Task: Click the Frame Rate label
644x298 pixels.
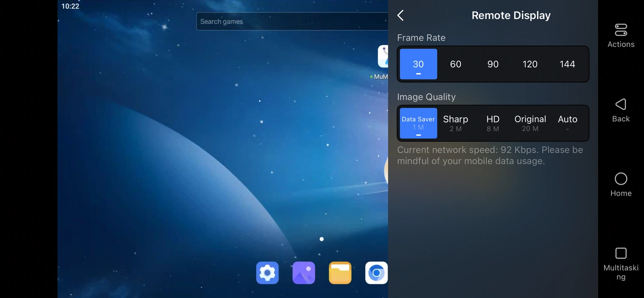Action: pos(421,38)
